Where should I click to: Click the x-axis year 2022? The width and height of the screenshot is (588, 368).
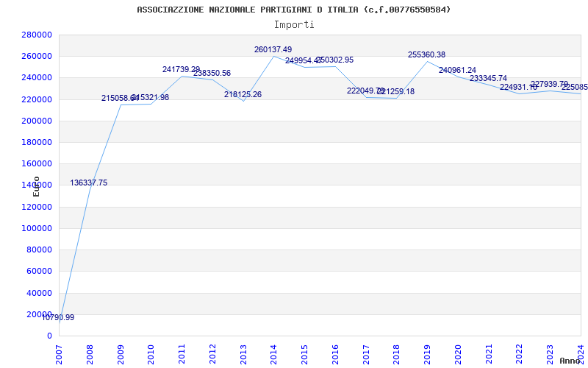coord(520,355)
